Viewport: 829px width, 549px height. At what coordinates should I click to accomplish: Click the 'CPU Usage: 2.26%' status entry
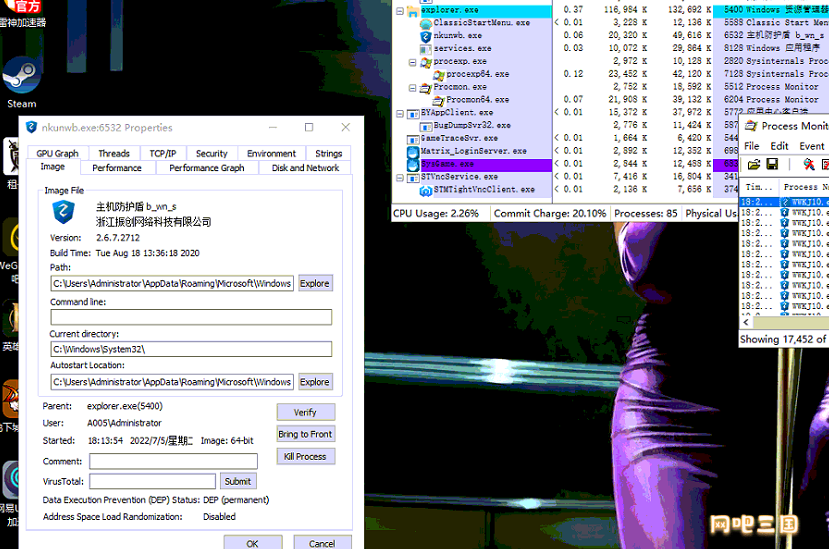tap(436, 214)
